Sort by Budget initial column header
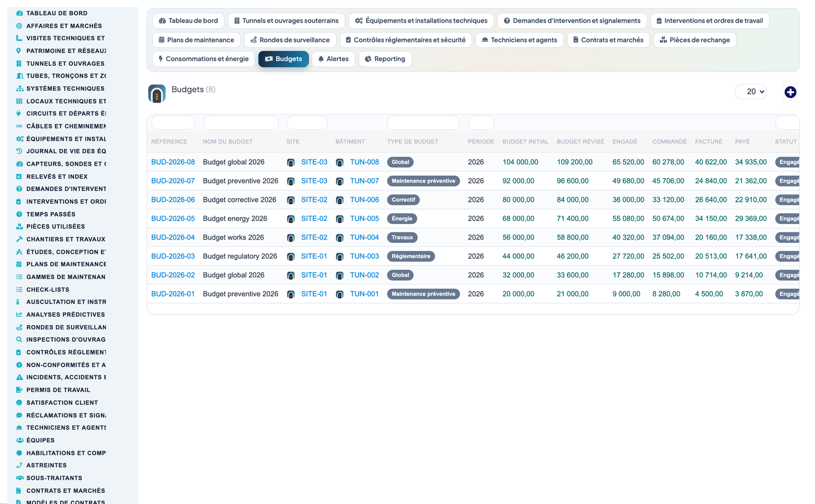This screenshot has width=815, height=504. pyautogui.click(x=526, y=142)
